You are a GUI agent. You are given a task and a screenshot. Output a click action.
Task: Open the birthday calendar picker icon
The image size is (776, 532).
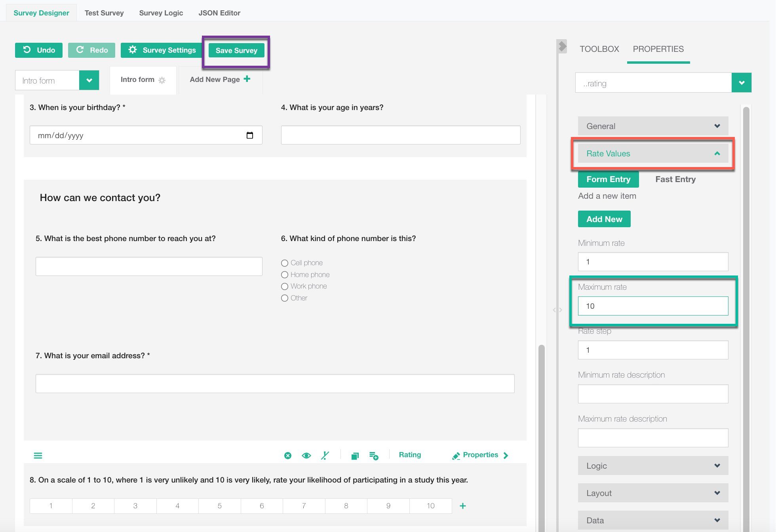[x=250, y=135]
